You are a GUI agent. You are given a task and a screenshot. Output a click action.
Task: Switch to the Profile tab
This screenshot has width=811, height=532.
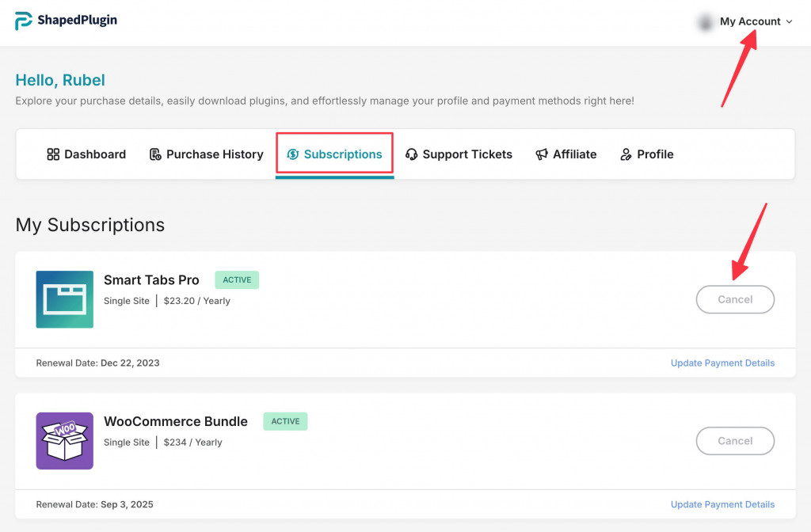pyautogui.click(x=646, y=154)
